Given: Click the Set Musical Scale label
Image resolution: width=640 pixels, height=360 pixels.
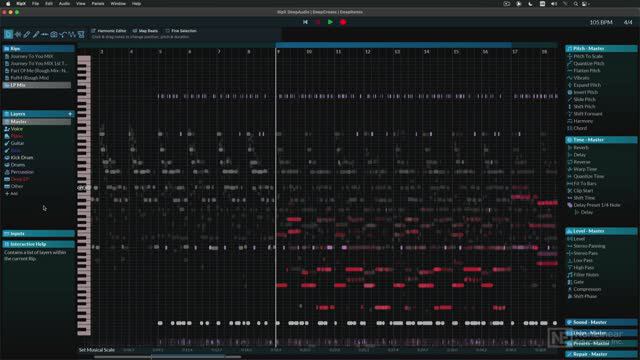Looking at the screenshot, I should 97,350.
